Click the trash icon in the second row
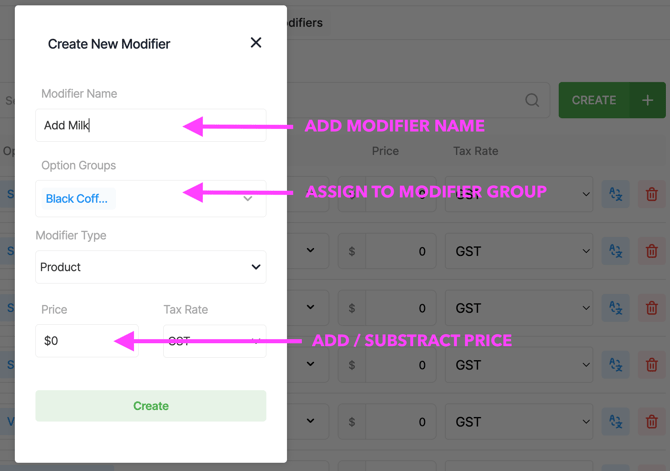The width and height of the screenshot is (670, 471). coord(652,251)
